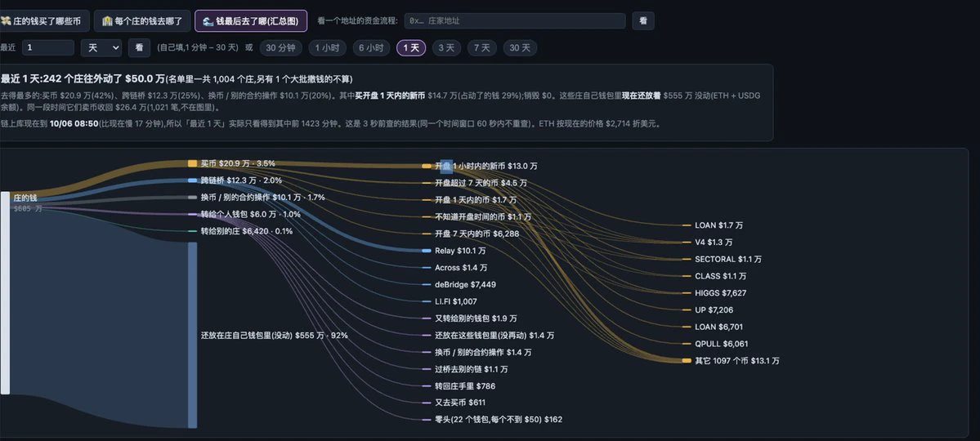Click the 又去买币 $611 node
Screen dimensions: 980x441
tap(460, 403)
